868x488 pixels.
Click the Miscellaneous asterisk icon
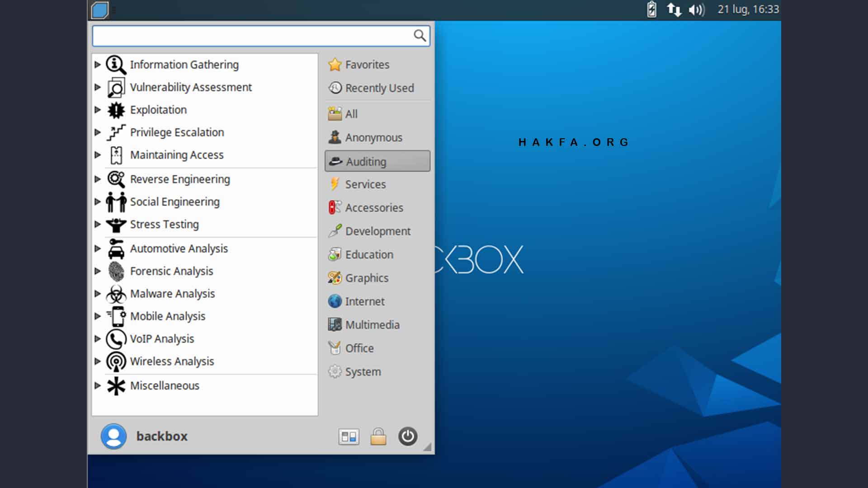pyautogui.click(x=116, y=386)
